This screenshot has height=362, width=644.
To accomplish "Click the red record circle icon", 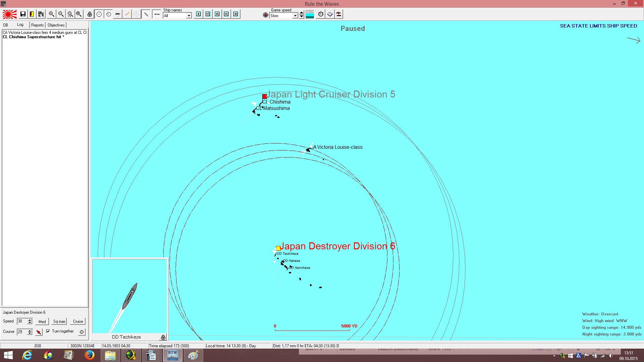I will click(x=266, y=15).
